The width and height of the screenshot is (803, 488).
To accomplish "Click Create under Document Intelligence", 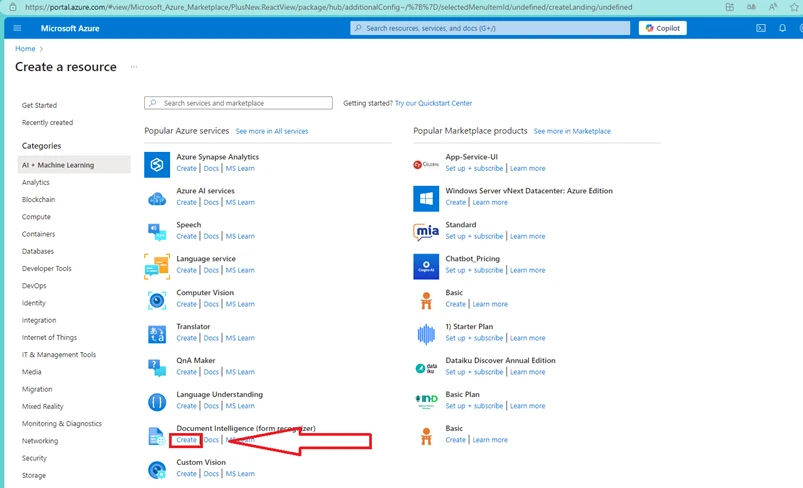I will tap(186, 440).
